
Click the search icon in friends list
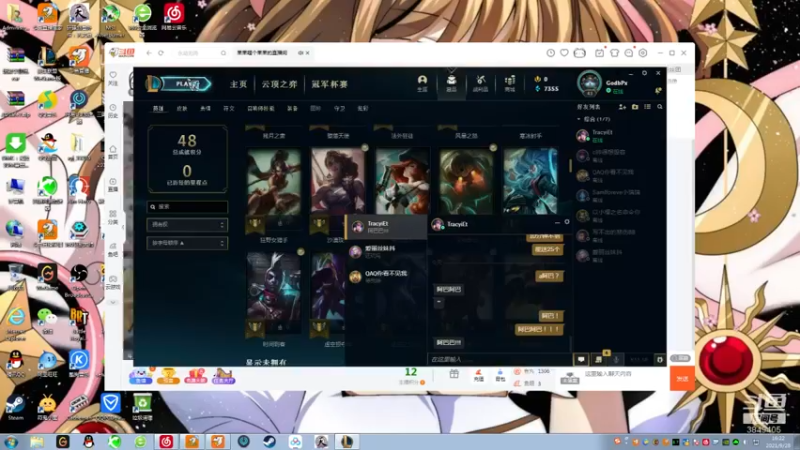[x=660, y=107]
